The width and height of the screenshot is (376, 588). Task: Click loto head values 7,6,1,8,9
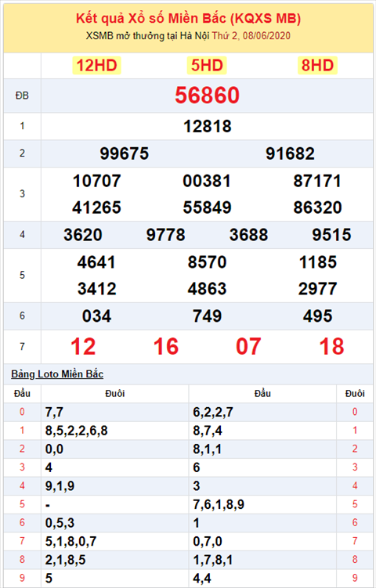pos(219,504)
